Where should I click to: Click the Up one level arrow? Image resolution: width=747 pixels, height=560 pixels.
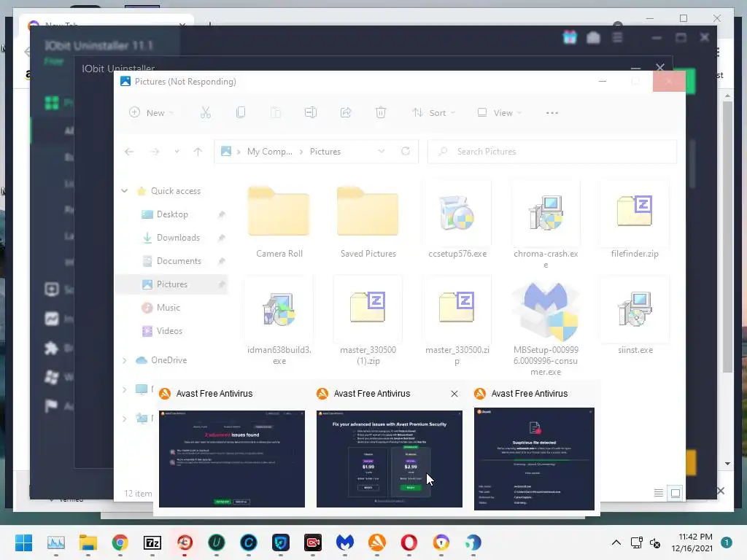pyautogui.click(x=198, y=152)
